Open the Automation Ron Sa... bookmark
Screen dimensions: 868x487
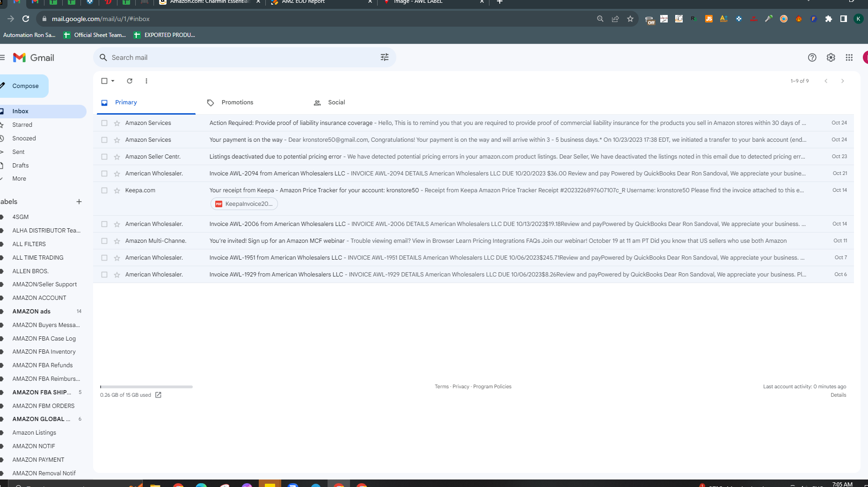pyautogui.click(x=29, y=35)
